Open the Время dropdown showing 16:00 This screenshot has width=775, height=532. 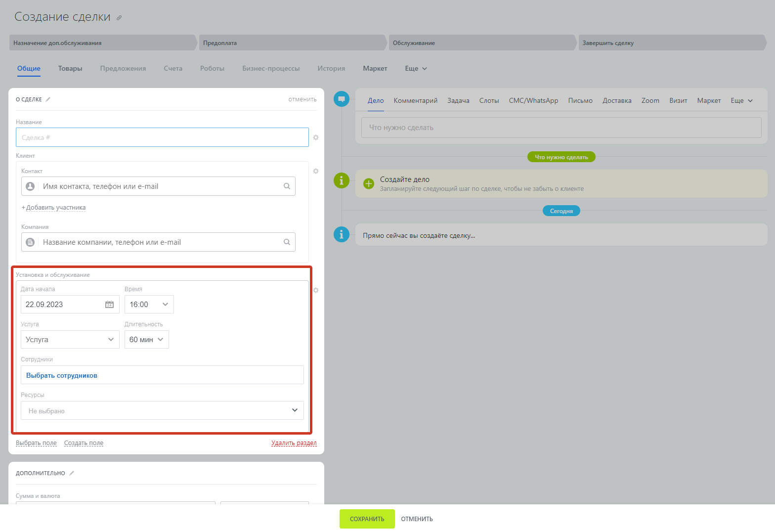149,305
